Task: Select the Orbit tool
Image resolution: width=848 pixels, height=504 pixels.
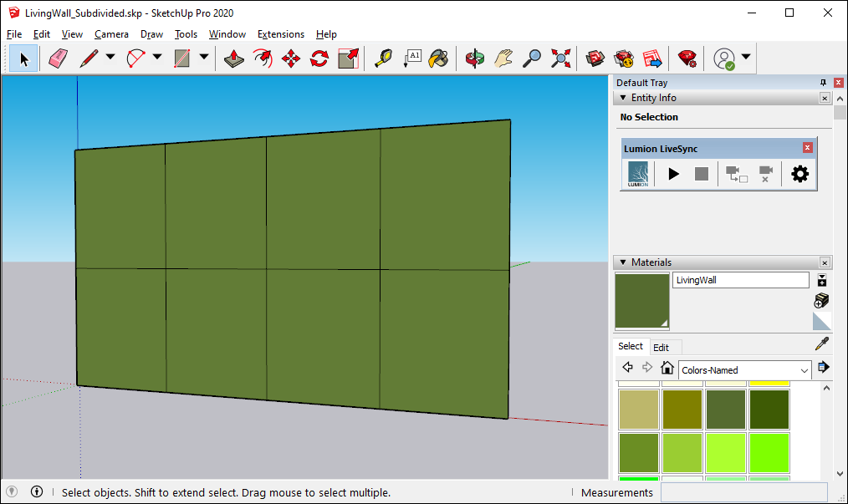Action: click(475, 59)
